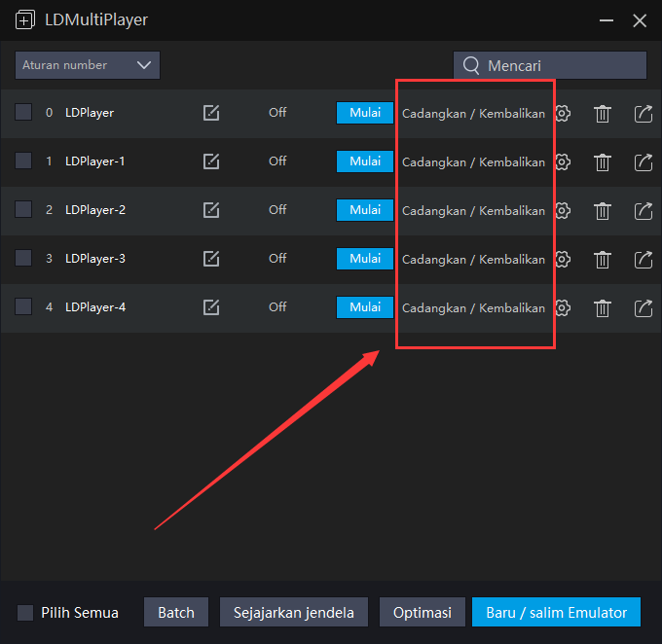Enable the Pilih Semua checkbox
The width and height of the screenshot is (662, 644).
point(25,612)
